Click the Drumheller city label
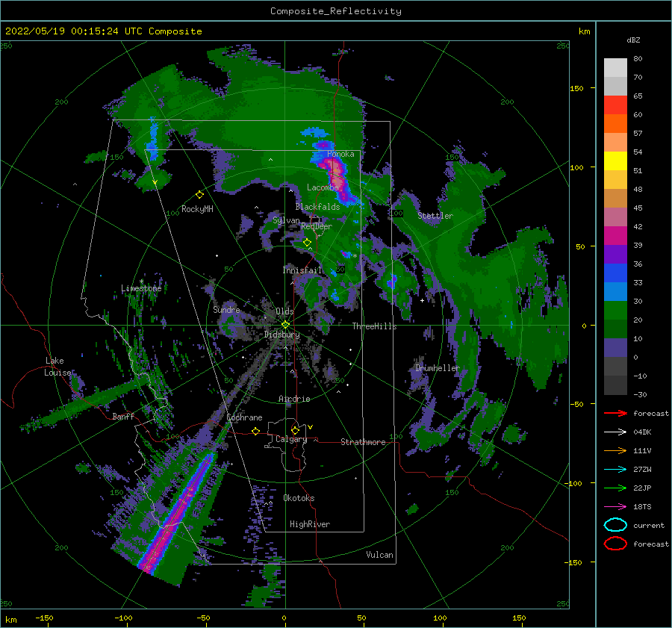The height and width of the screenshot is (628, 672). (438, 368)
